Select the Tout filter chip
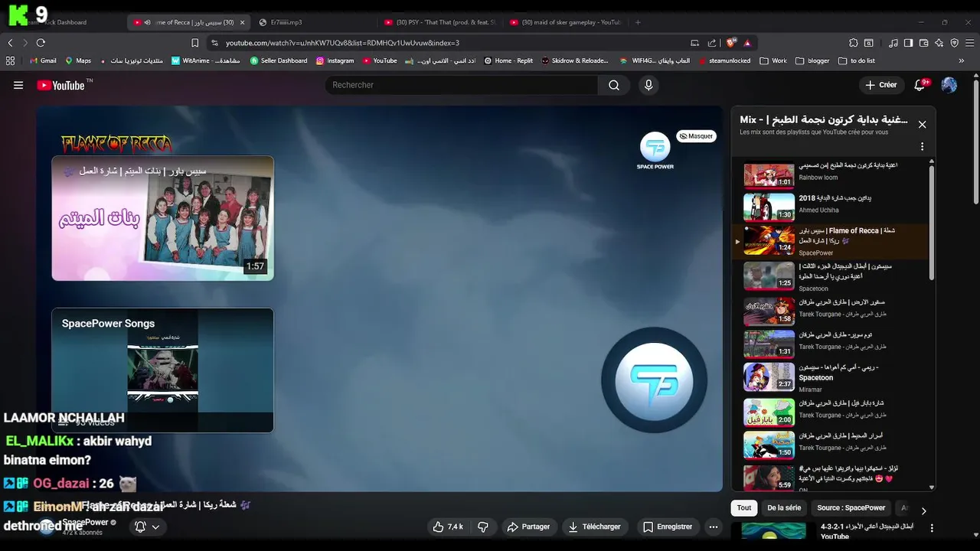 point(743,507)
